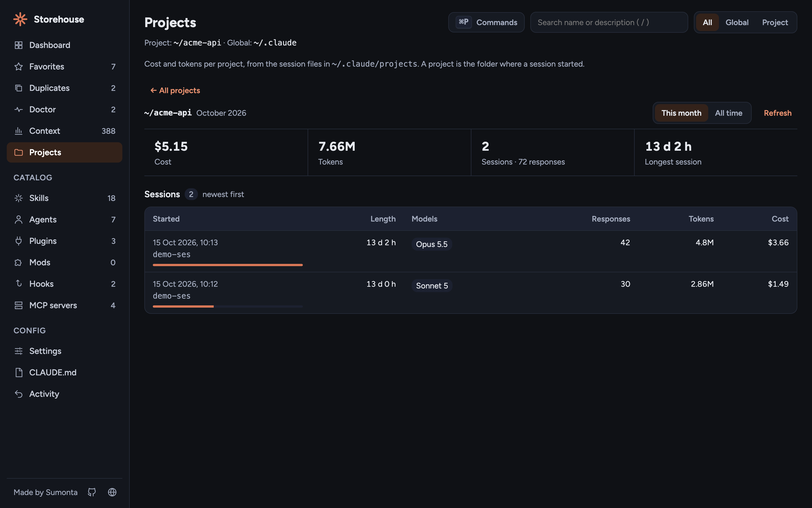Click the $5.15 Cost summary card
This screenshot has width=812, height=508.
click(x=226, y=152)
